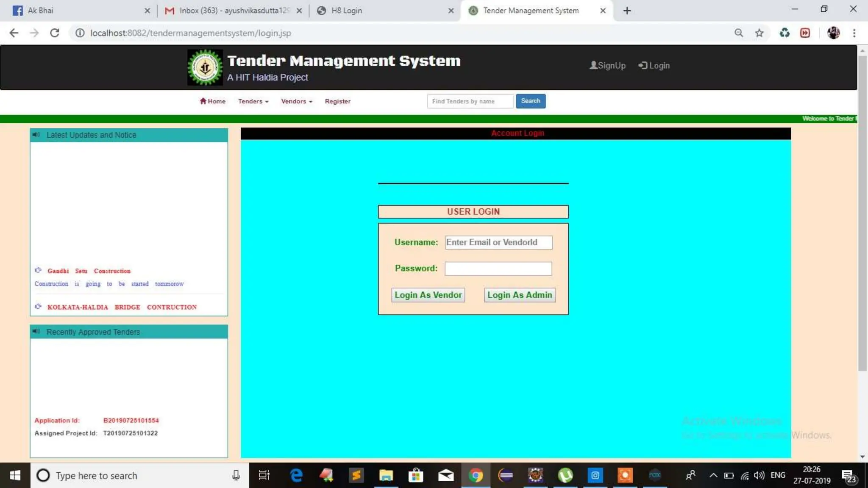The image size is (868, 488).
Task: Open File Explorer from taskbar
Action: pos(386,475)
